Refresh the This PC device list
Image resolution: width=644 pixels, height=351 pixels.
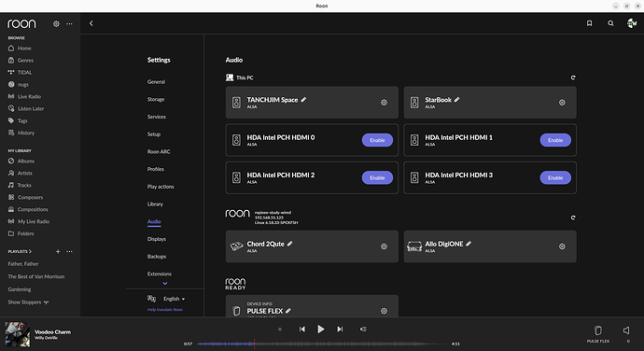573,77
